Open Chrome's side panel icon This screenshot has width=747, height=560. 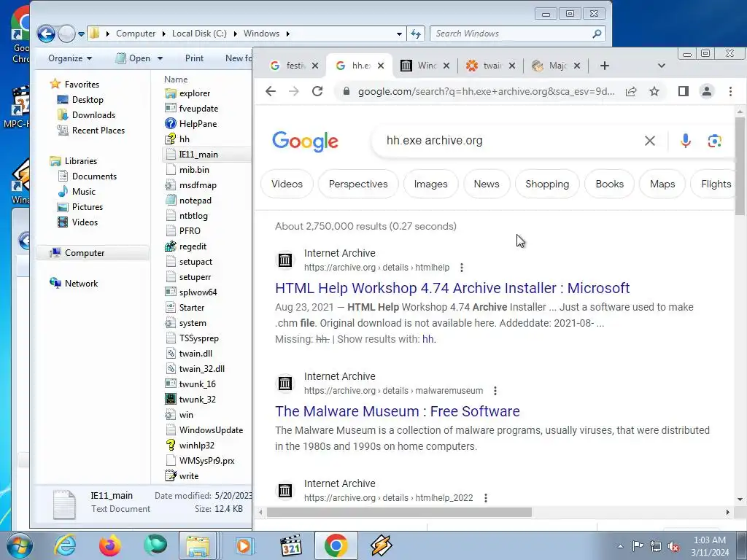[683, 91]
